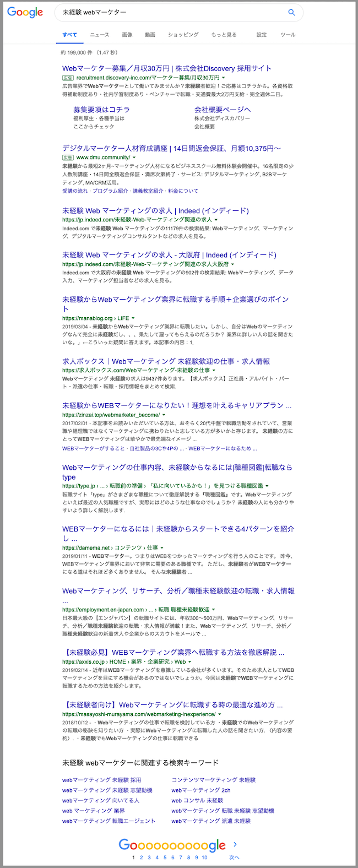Image resolution: width=358 pixels, height=868 pixels.
Task: Search related: webマーケティング 未経験 採用
Action: pyautogui.click(x=101, y=780)
